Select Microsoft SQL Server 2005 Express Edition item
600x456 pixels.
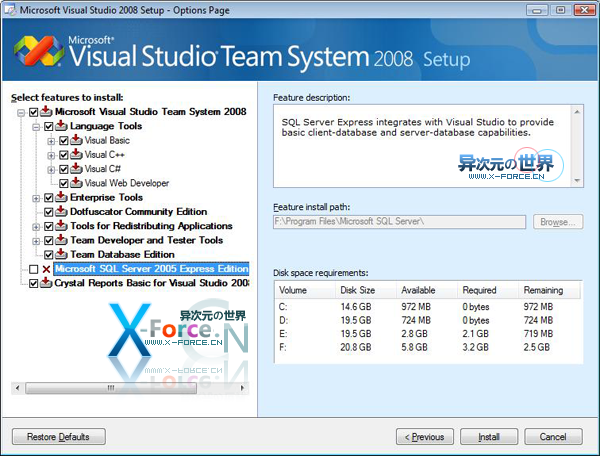click(x=151, y=269)
